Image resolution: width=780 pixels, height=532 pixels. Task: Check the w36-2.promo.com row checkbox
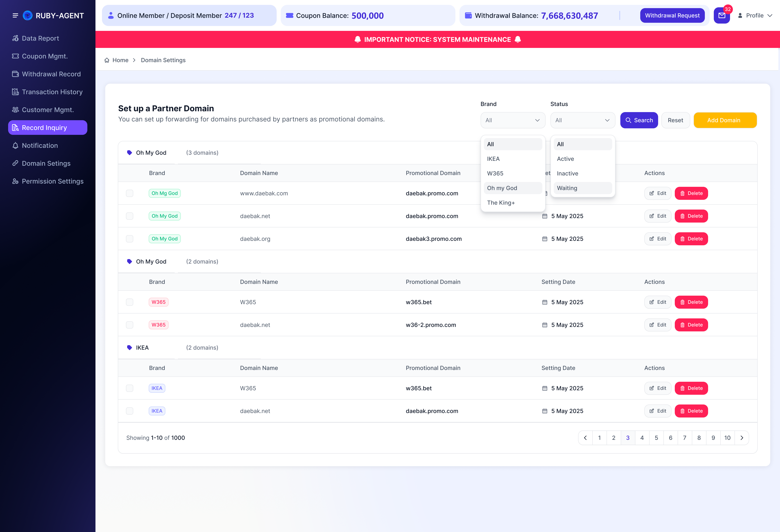(130, 325)
